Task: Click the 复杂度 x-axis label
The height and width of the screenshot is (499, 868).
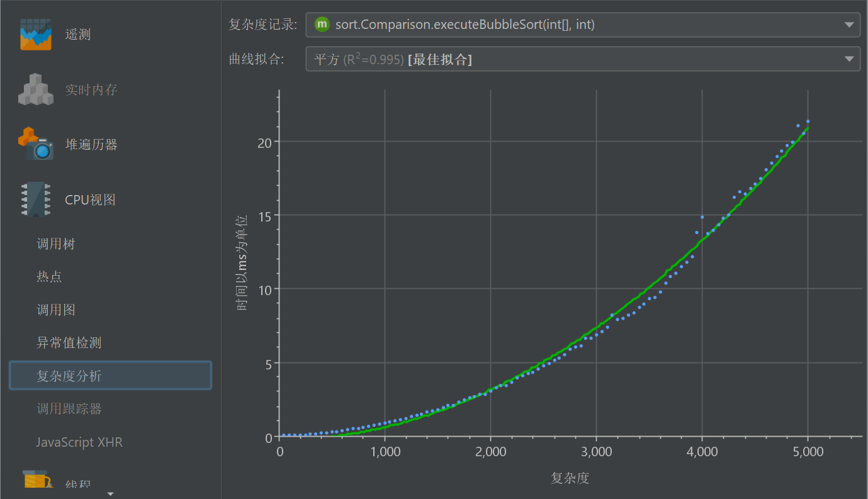Action: pos(570,478)
